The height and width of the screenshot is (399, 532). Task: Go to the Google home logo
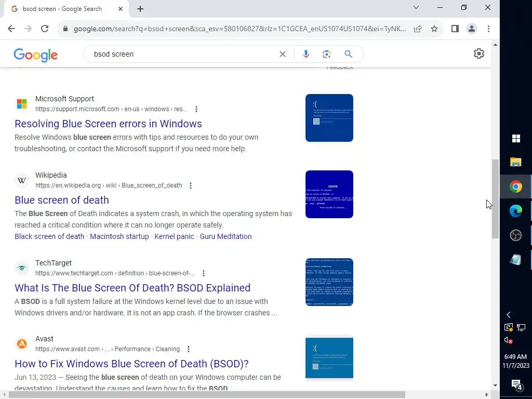click(36, 55)
